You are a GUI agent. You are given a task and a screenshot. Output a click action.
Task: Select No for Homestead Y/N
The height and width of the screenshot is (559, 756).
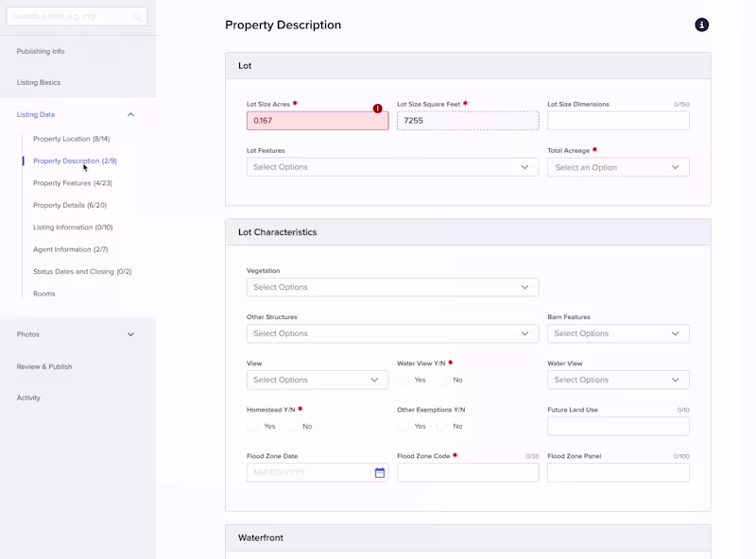[x=291, y=427]
